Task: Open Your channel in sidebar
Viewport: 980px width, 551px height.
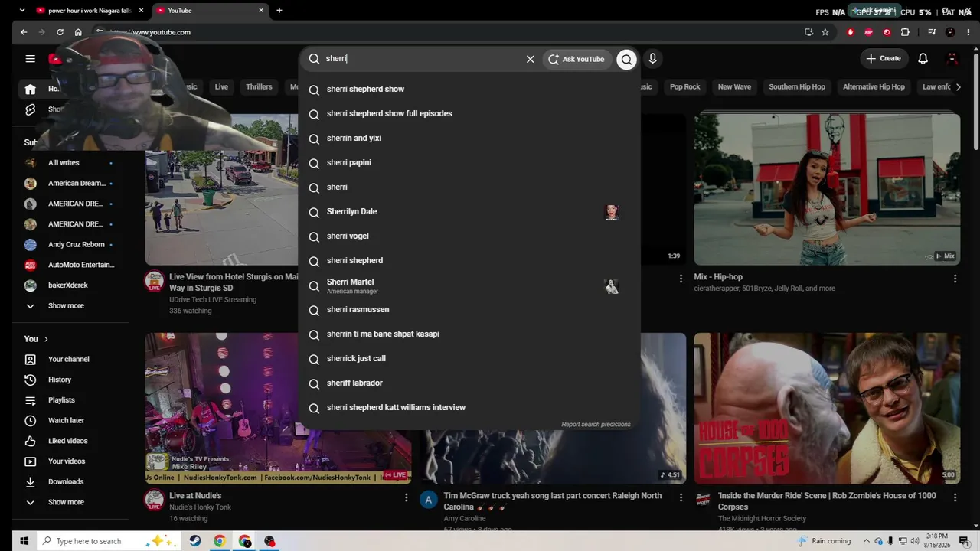Action: coord(70,360)
